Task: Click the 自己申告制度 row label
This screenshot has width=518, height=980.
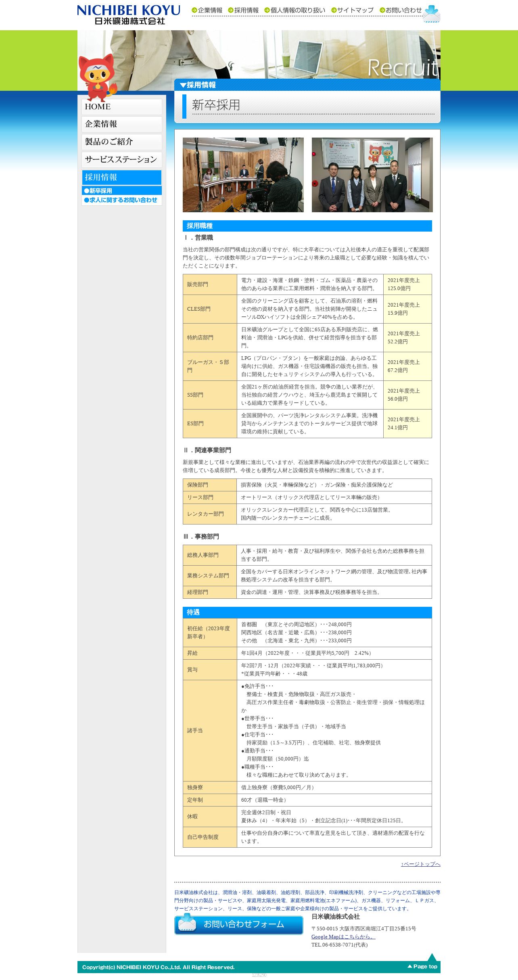Action: tap(210, 837)
